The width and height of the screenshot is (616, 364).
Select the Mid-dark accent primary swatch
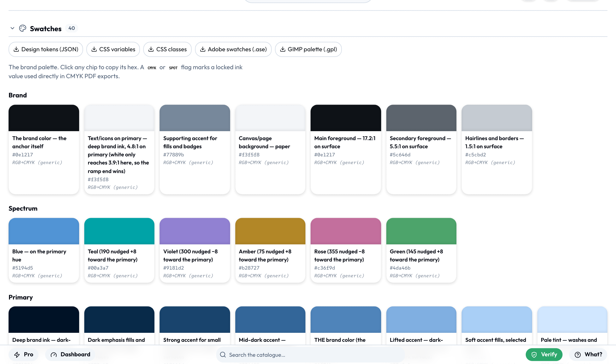pyautogui.click(x=270, y=325)
